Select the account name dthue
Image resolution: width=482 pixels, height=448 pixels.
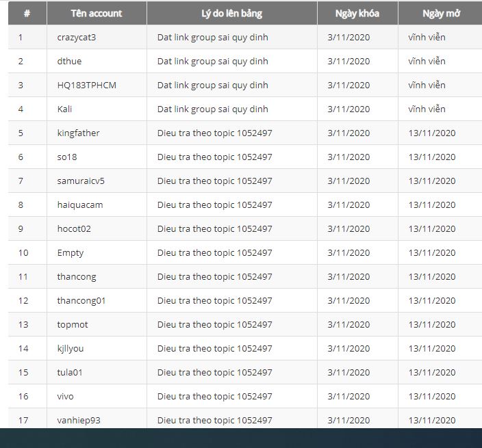(x=69, y=61)
